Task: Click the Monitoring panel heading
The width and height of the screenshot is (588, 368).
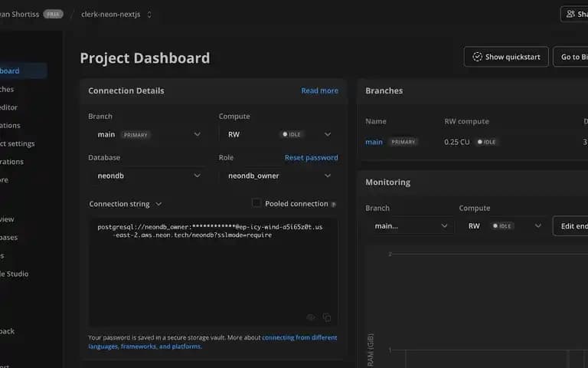Action: click(387, 182)
